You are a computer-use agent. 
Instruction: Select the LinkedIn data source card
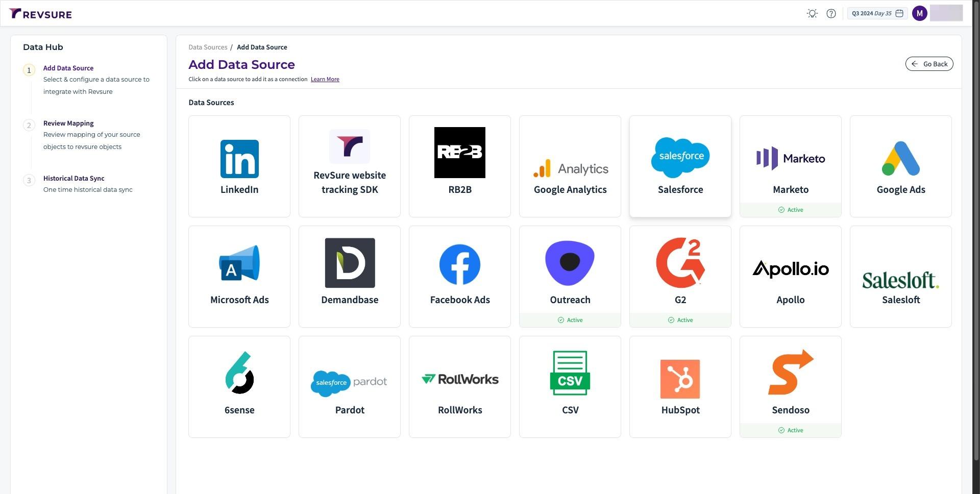pyautogui.click(x=239, y=166)
